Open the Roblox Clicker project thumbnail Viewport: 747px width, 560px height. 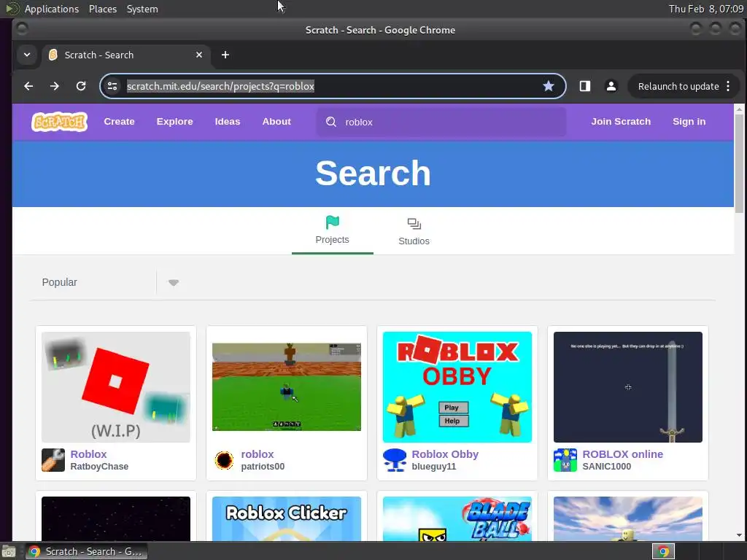tap(286, 518)
